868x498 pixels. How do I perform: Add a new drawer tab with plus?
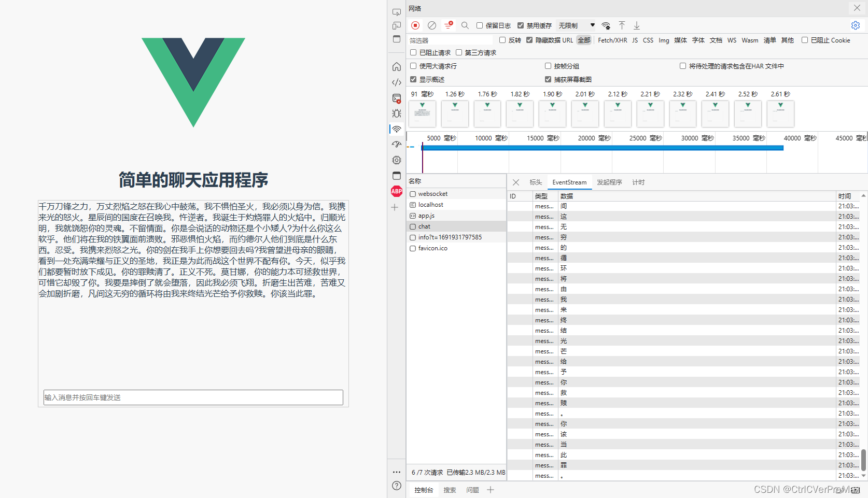point(491,490)
